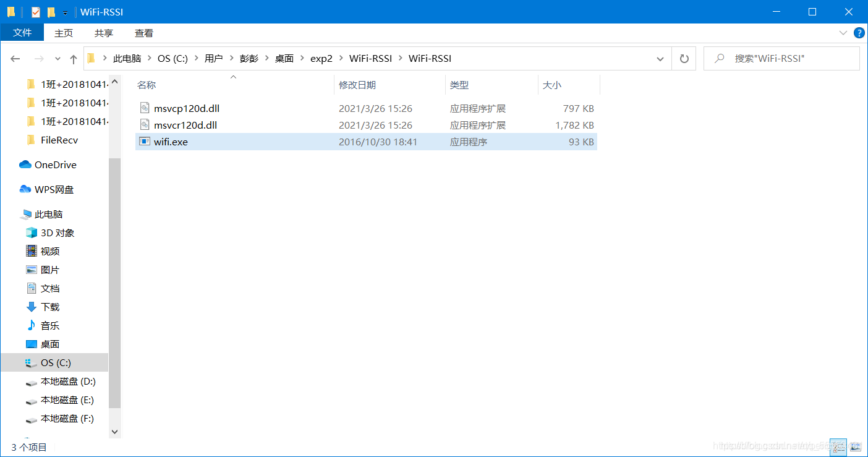Select the msvcp120d.dll file icon

[145, 108]
